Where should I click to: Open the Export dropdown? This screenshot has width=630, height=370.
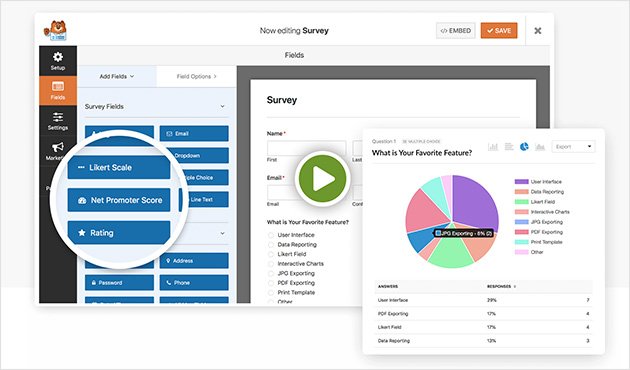click(573, 147)
